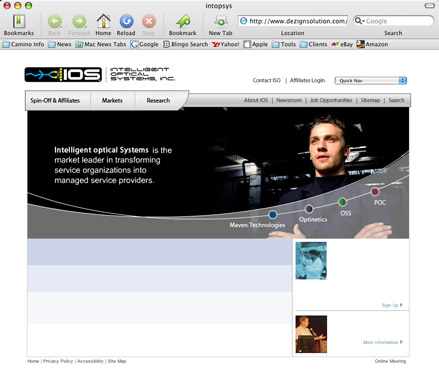The width and height of the screenshot is (439, 379).
Task: Open the Amazon bookmark
Action: tap(372, 44)
